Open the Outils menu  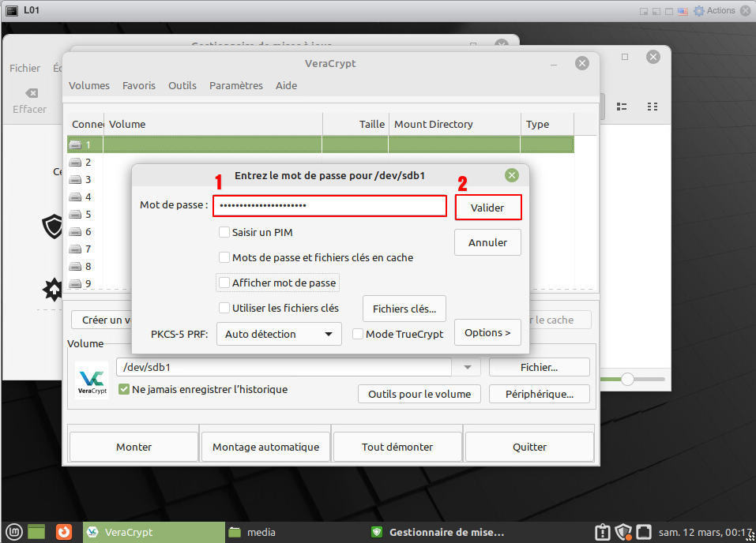click(182, 85)
